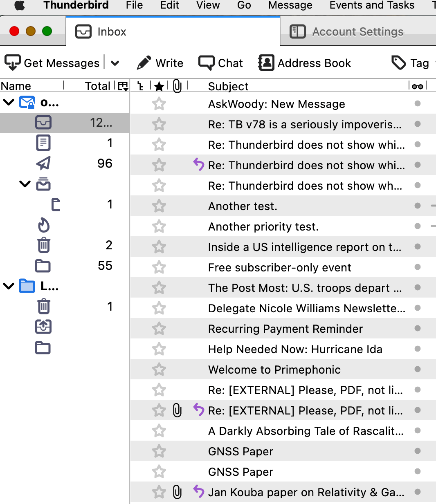Collapse the Archives folder chevron
Viewport: 436px width, 504px height.
(25, 184)
